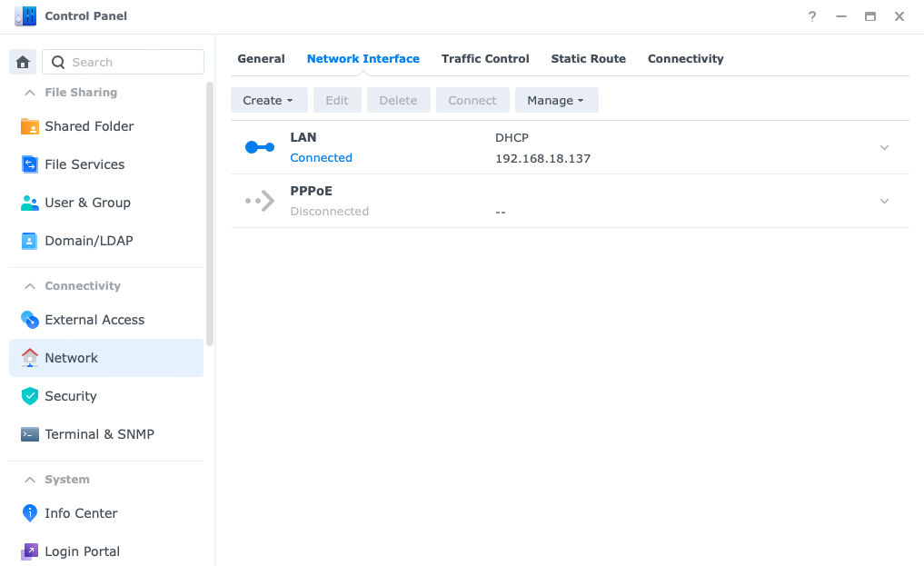Click the home icon above the sidebar
The width and height of the screenshot is (924, 566).
(22, 61)
